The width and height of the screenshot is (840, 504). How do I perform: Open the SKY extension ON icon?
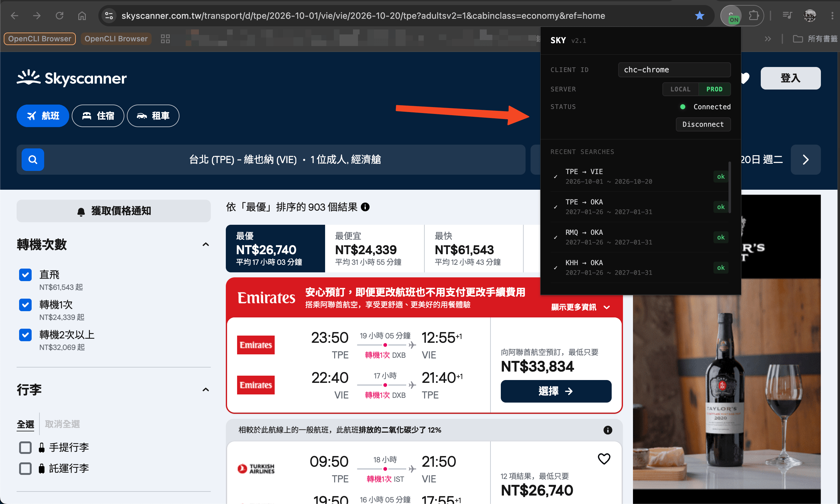pyautogui.click(x=731, y=16)
